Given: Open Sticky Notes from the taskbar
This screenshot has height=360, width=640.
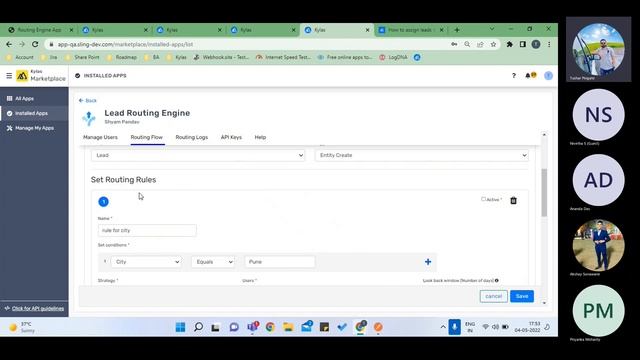Looking at the screenshot, I should tap(324, 327).
